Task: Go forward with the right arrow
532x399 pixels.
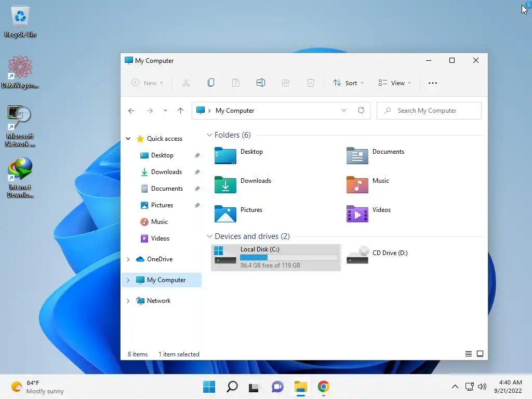Action: click(x=150, y=111)
